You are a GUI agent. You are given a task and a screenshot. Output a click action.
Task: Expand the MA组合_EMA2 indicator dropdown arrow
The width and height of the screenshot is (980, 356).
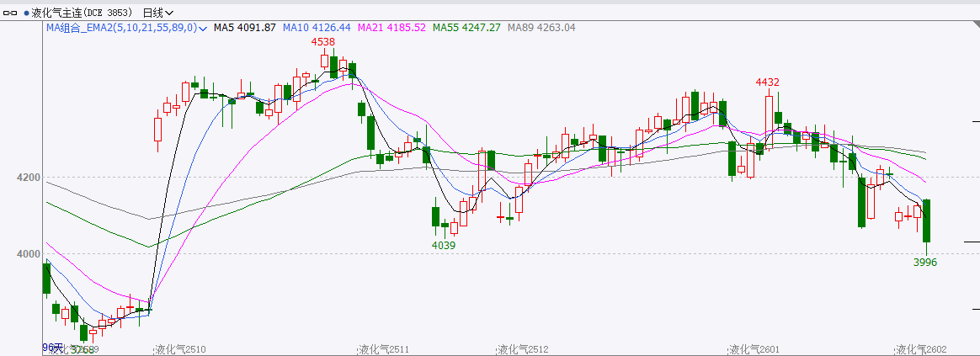click(x=203, y=28)
